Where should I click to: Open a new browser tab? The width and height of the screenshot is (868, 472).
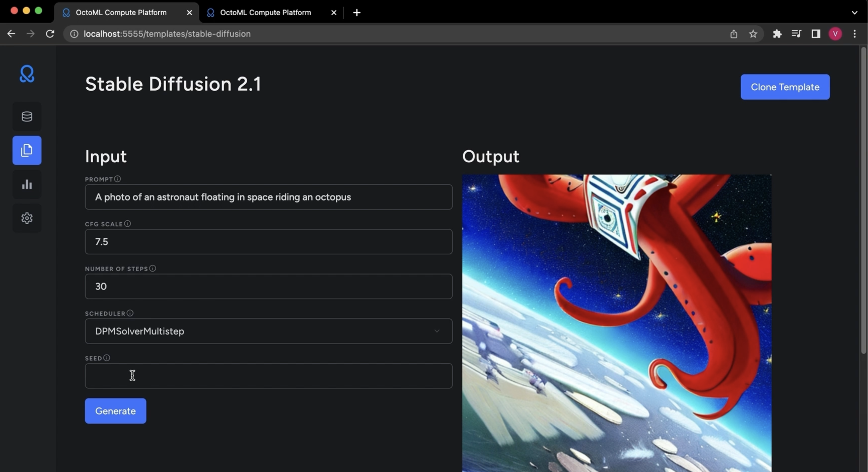tap(356, 13)
